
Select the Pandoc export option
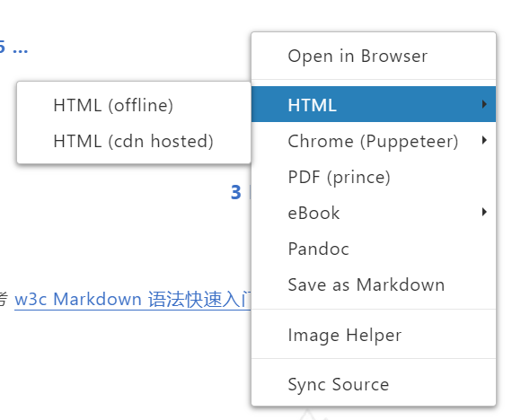(x=374, y=249)
